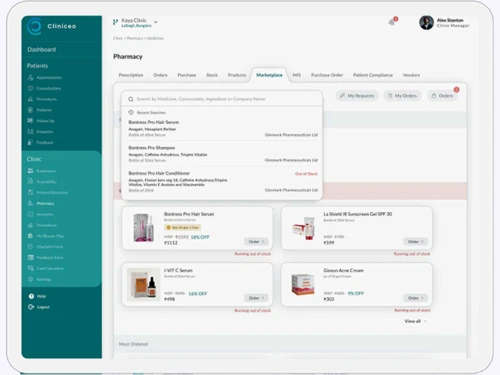
Task: Click the Availability sidebar icon
Action: (30, 181)
